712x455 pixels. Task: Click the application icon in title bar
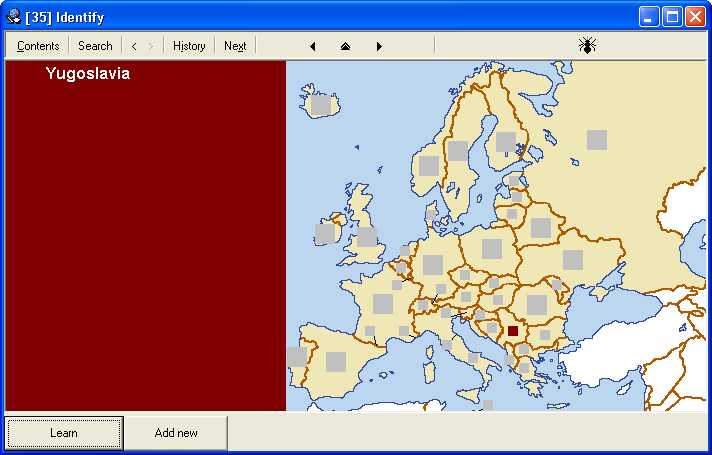(x=14, y=16)
